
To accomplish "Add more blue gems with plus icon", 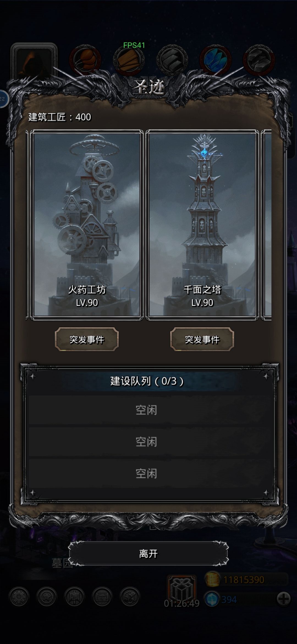I will click(x=284, y=599).
